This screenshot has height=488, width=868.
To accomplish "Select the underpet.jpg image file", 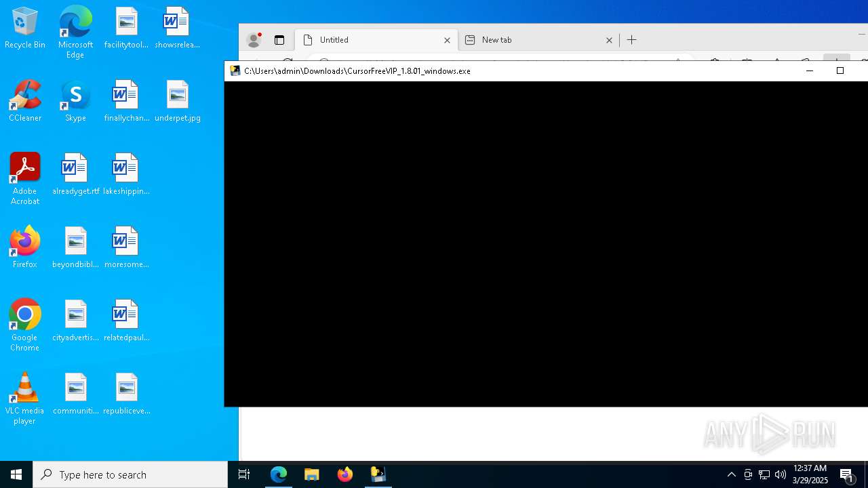I will (177, 102).
